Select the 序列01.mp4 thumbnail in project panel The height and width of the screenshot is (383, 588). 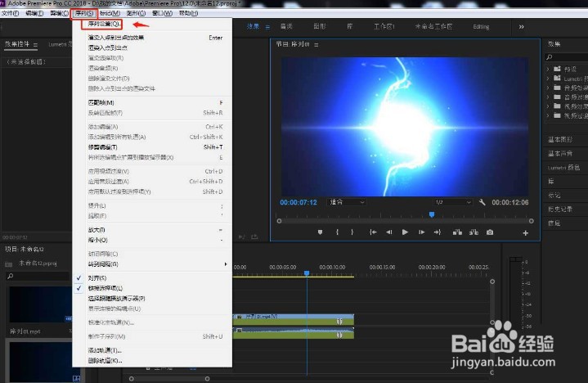[x=40, y=304]
